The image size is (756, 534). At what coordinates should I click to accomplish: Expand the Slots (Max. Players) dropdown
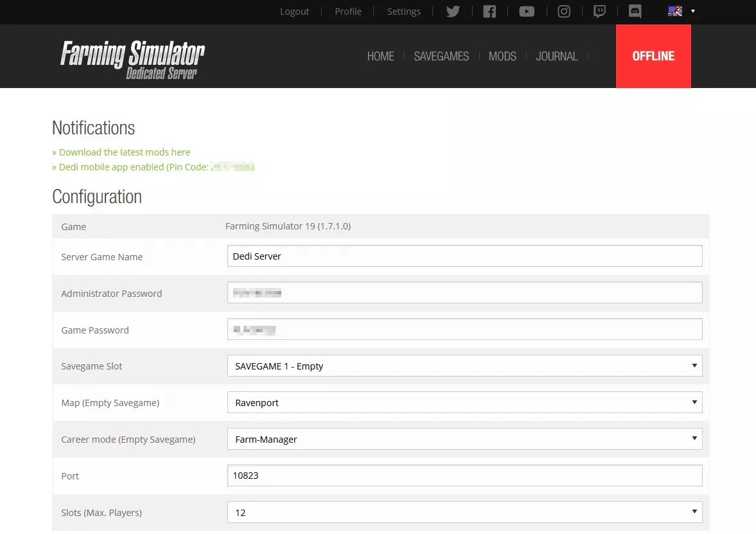pyautogui.click(x=465, y=512)
